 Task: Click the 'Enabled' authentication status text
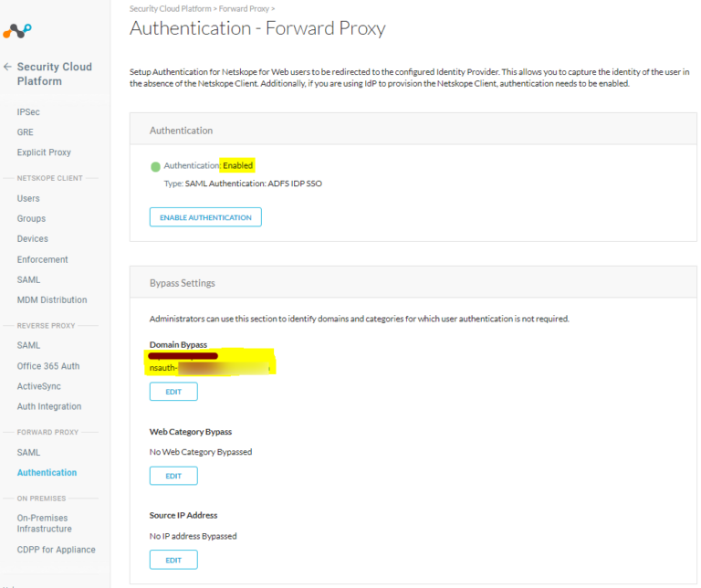pyautogui.click(x=238, y=165)
